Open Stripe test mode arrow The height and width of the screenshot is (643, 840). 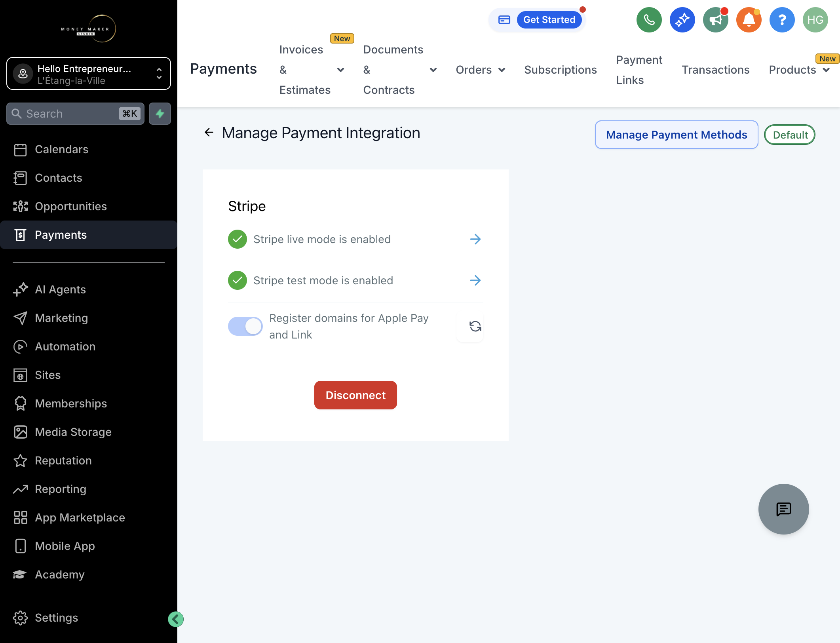475,280
